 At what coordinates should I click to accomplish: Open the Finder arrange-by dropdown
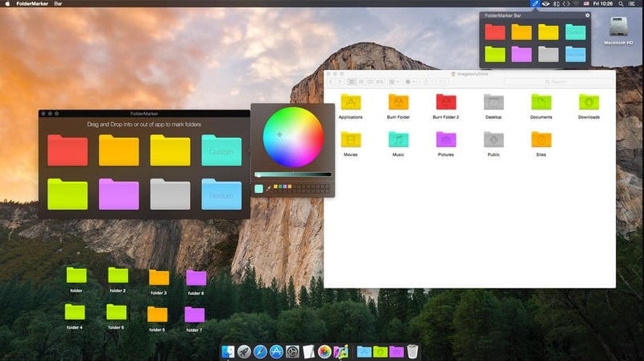(x=394, y=82)
